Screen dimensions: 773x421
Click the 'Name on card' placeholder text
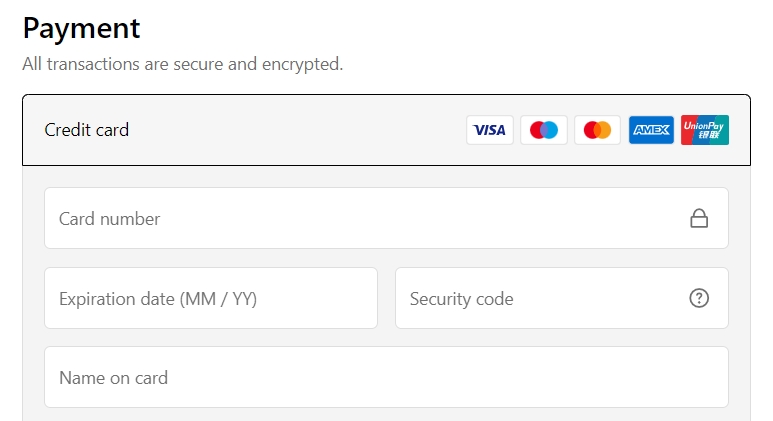[113, 378]
